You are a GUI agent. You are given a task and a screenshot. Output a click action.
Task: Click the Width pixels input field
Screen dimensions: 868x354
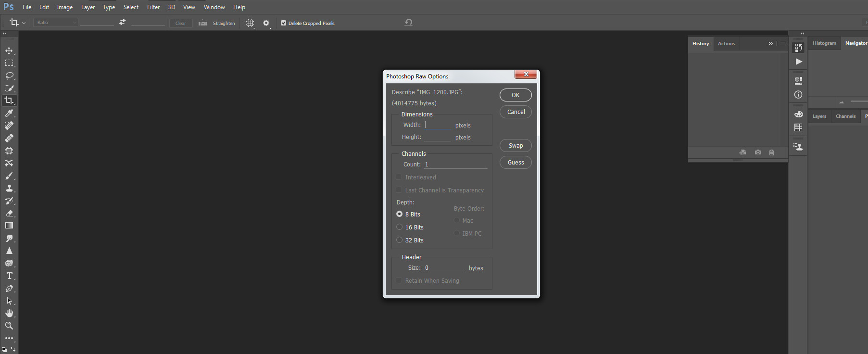pos(437,125)
